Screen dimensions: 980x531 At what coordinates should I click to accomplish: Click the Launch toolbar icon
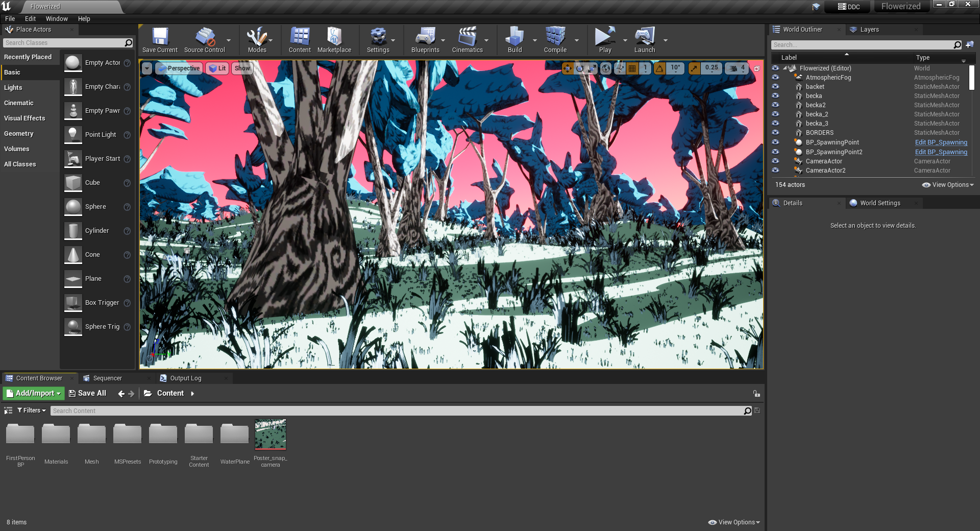[645, 40]
